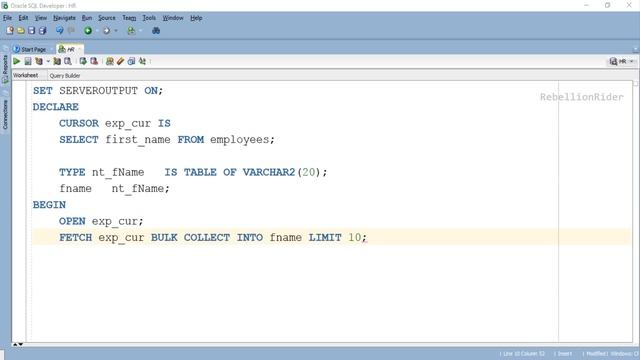640x360 pixels.
Task: Click the SQL Worksheet connection icon
Action: click(131, 31)
